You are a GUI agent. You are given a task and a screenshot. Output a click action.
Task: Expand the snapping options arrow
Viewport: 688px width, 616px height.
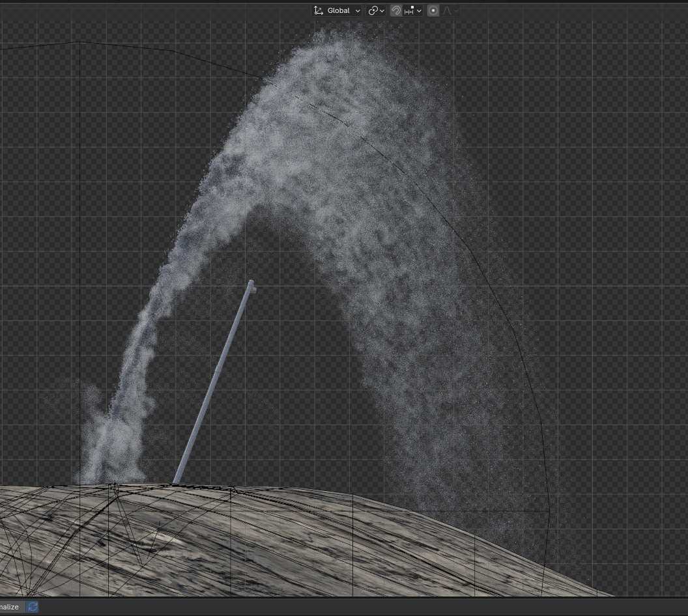[x=419, y=11]
